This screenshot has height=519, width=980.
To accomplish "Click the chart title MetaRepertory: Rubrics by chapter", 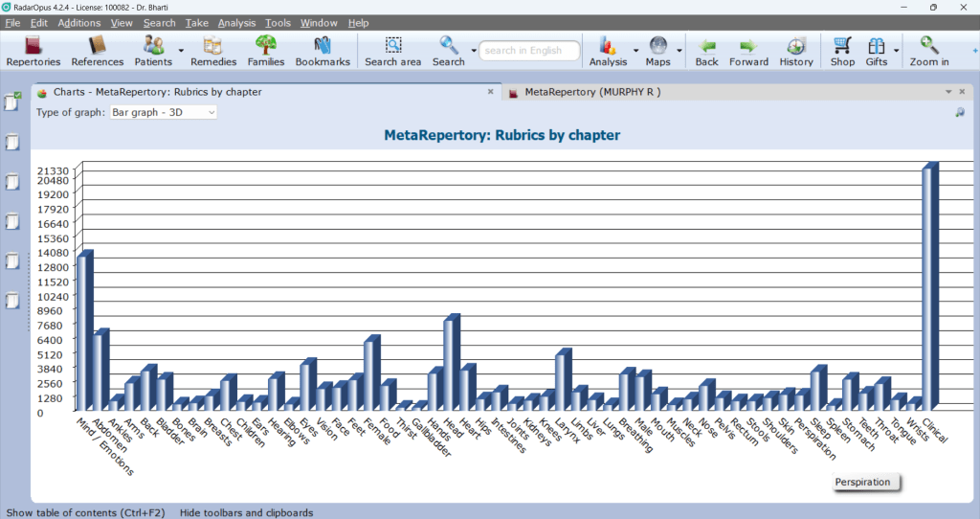I will click(501, 135).
